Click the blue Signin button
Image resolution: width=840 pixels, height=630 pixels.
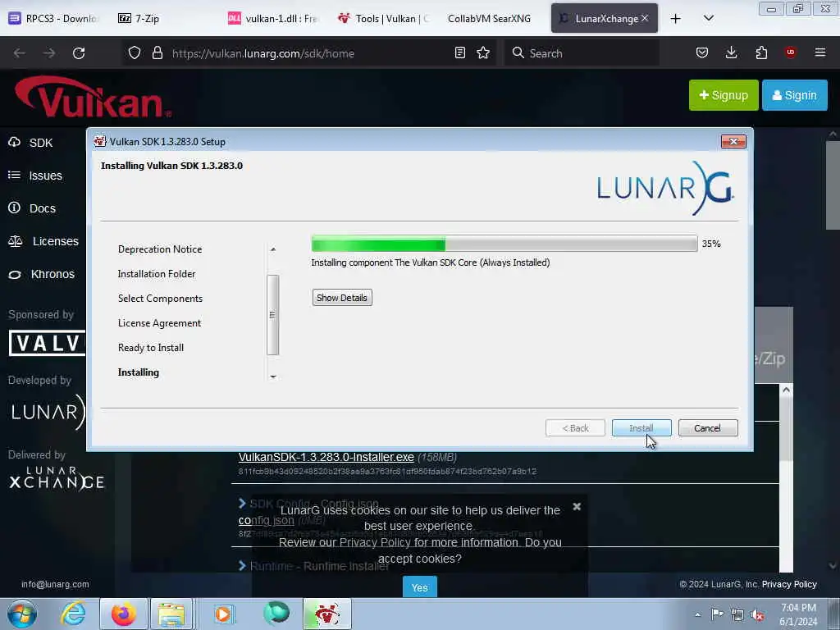click(794, 95)
